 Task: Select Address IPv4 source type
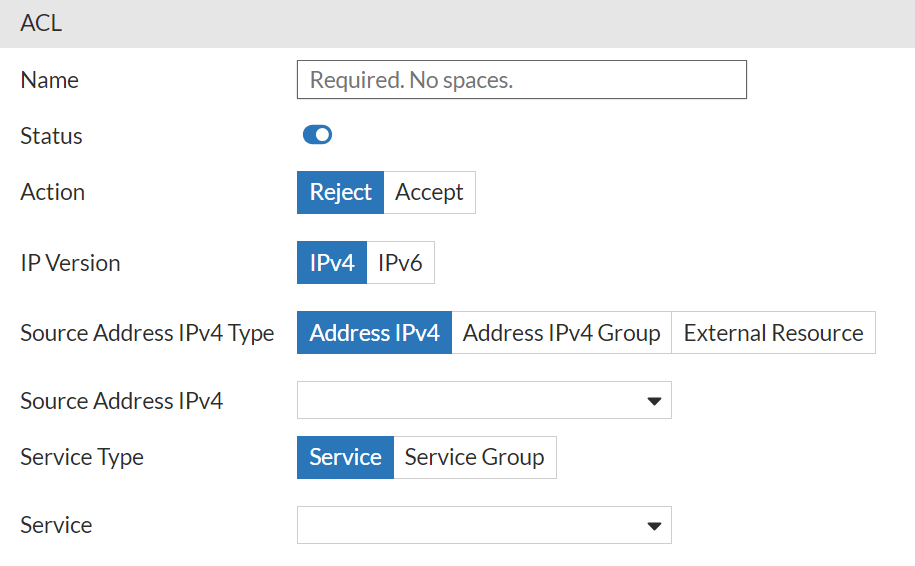[x=374, y=333]
